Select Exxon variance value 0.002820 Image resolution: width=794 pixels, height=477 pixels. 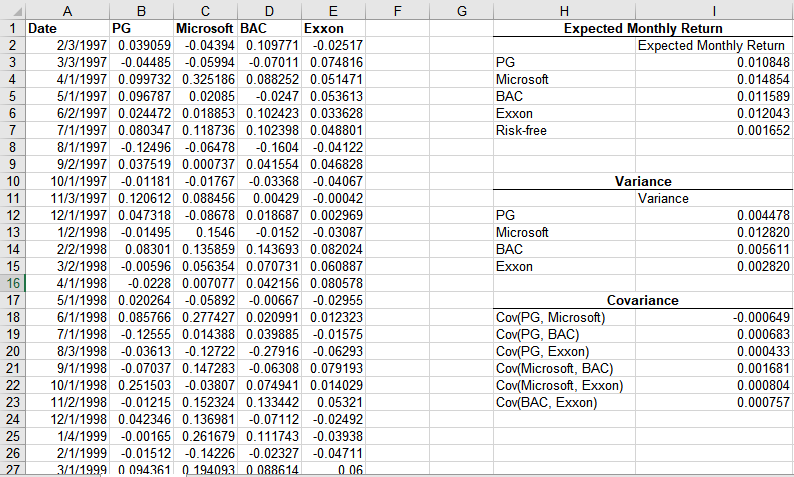[714, 266]
